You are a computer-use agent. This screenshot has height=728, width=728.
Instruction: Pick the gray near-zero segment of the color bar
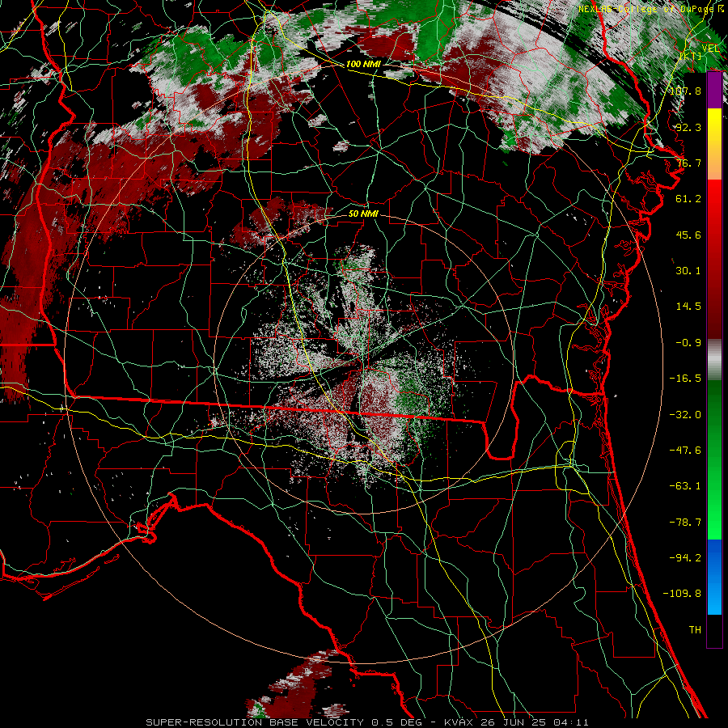point(714,360)
